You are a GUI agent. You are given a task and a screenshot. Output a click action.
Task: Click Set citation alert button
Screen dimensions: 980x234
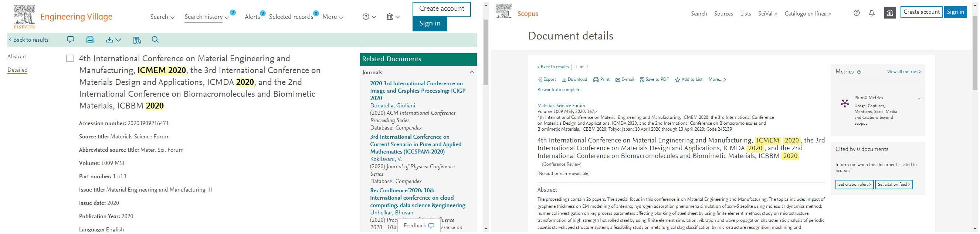click(854, 185)
